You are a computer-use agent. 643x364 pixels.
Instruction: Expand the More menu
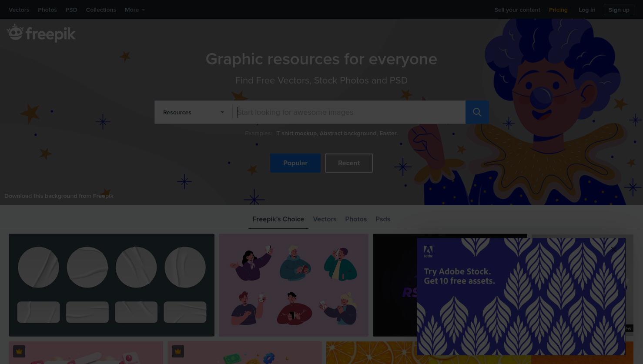135,10
